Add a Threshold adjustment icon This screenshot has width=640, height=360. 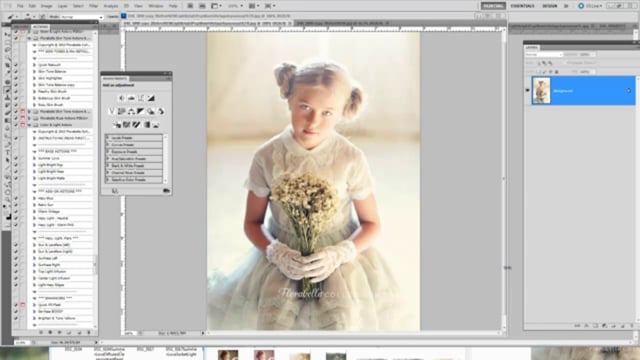pos(136,124)
